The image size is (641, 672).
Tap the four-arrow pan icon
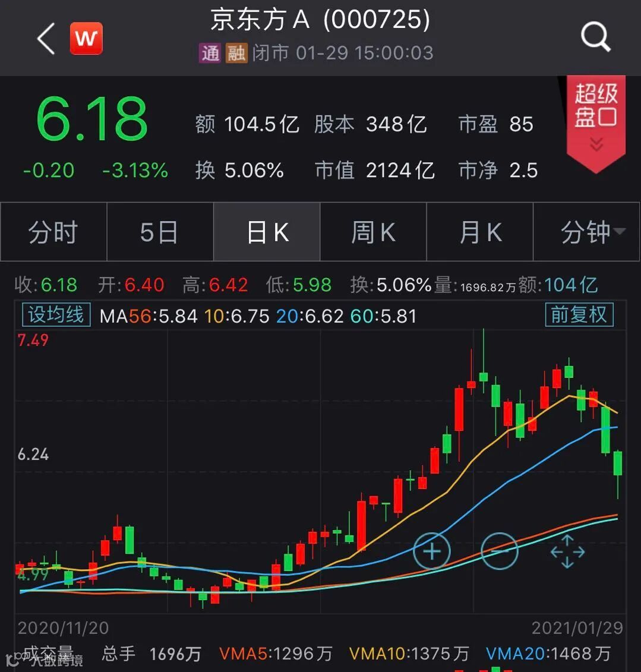click(567, 551)
